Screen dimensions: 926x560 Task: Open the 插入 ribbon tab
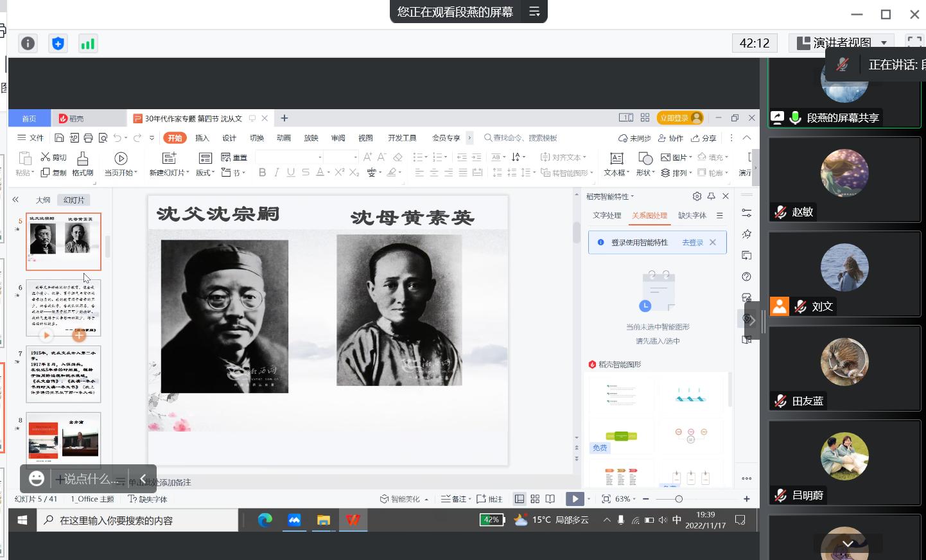[x=202, y=138]
